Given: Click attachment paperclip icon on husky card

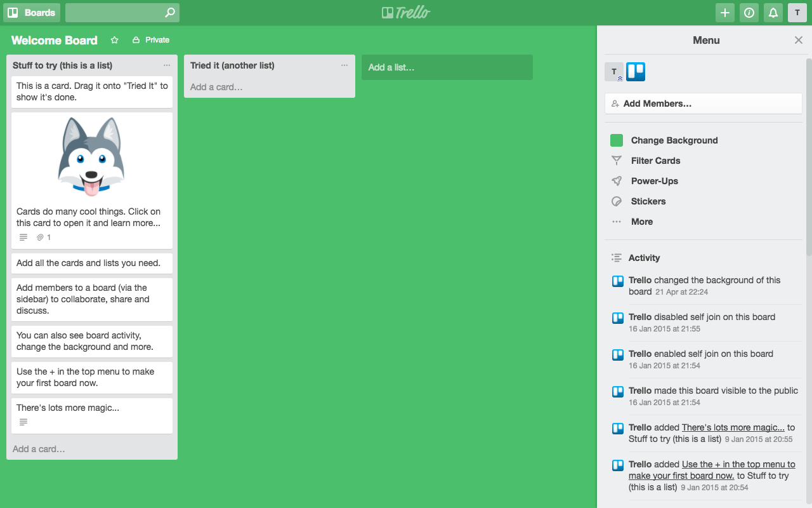Looking at the screenshot, I should coord(40,237).
